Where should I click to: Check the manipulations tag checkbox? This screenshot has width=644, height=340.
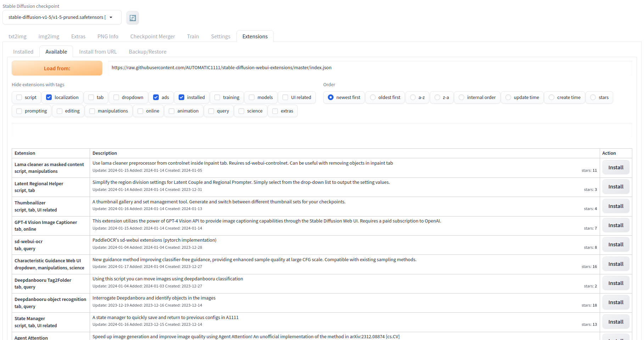(92, 111)
